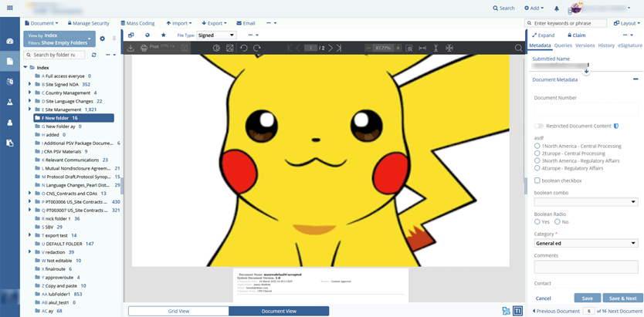The image size is (644, 317).
Task: Click the notifications bell icon
Action: click(557, 8)
